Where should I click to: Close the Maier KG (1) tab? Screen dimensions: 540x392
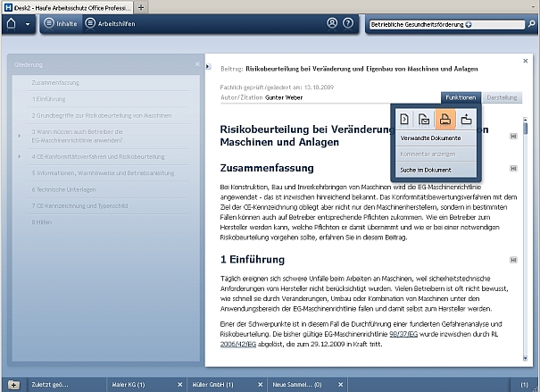tap(179, 385)
